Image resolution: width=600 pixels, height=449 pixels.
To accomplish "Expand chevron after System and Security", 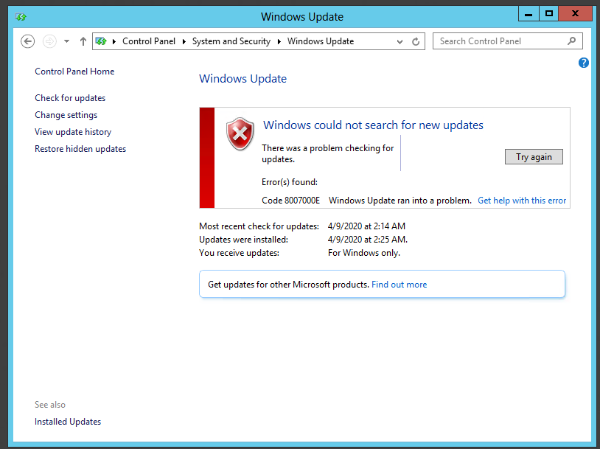I will tap(279, 42).
